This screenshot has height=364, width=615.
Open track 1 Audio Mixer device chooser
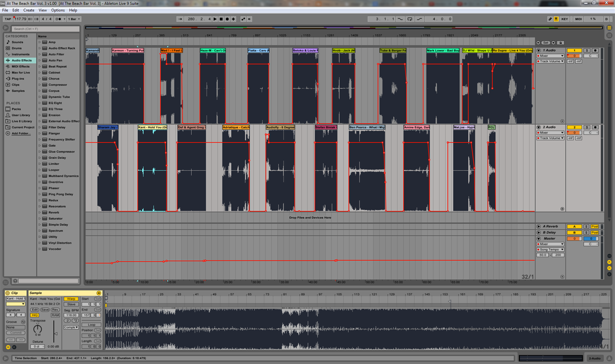(550, 56)
